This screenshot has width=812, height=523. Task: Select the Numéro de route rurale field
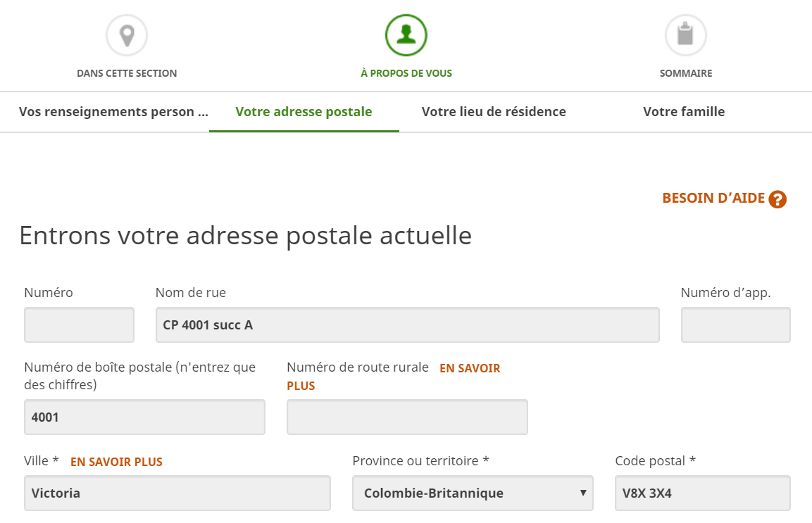(x=407, y=417)
